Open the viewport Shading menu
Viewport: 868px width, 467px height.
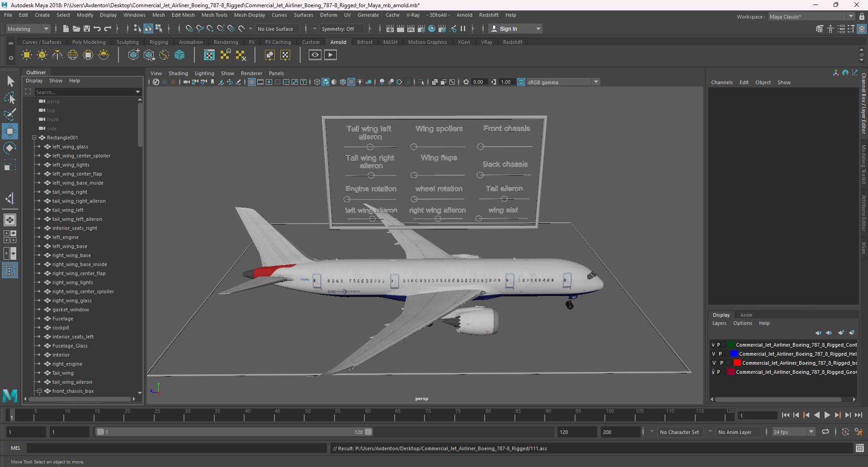coord(178,73)
